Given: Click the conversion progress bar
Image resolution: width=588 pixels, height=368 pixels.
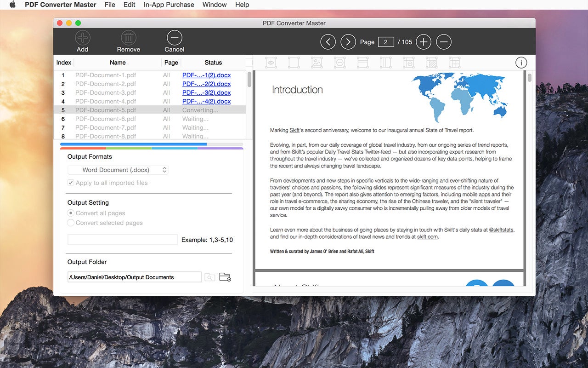Looking at the screenshot, I should pos(152,144).
